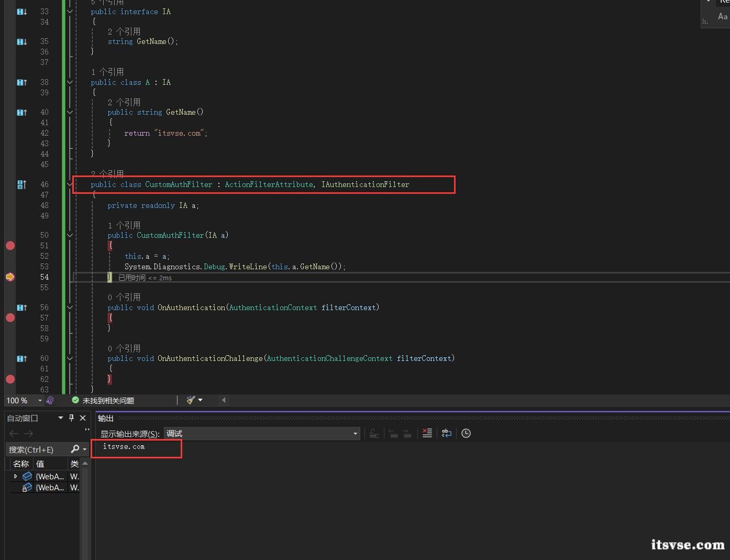
Task: Toggle match case Aa in find box
Action: pyautogui.click(x=723, y=17)
